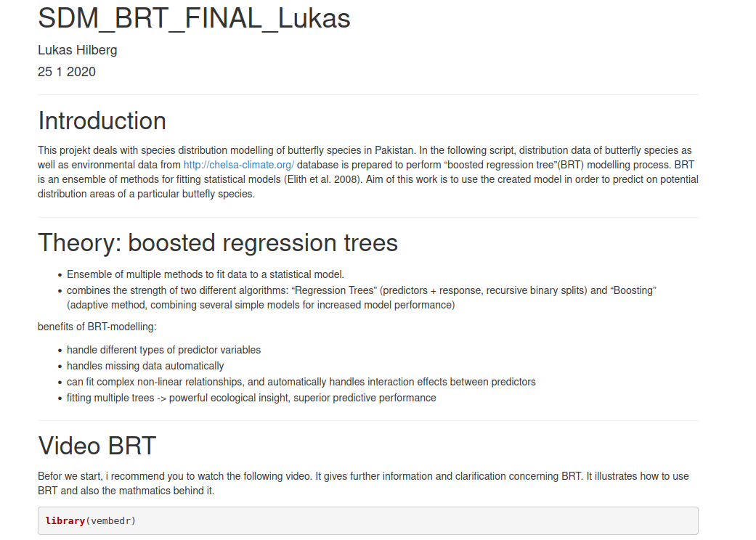Viewport: 756px width, 540px height.
Task: Click the 'can fit complex non-linear relationships' bullet
Action: pos(301,382)
